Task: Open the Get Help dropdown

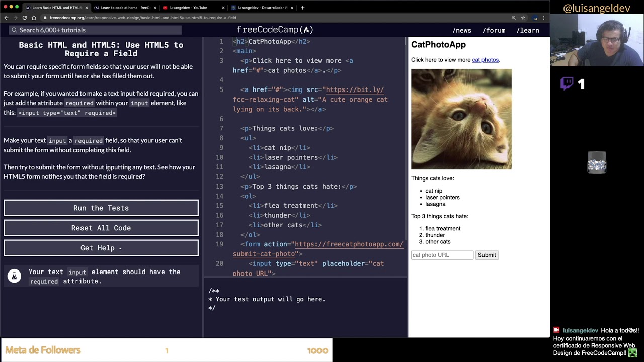Action: tap(101, 248)
